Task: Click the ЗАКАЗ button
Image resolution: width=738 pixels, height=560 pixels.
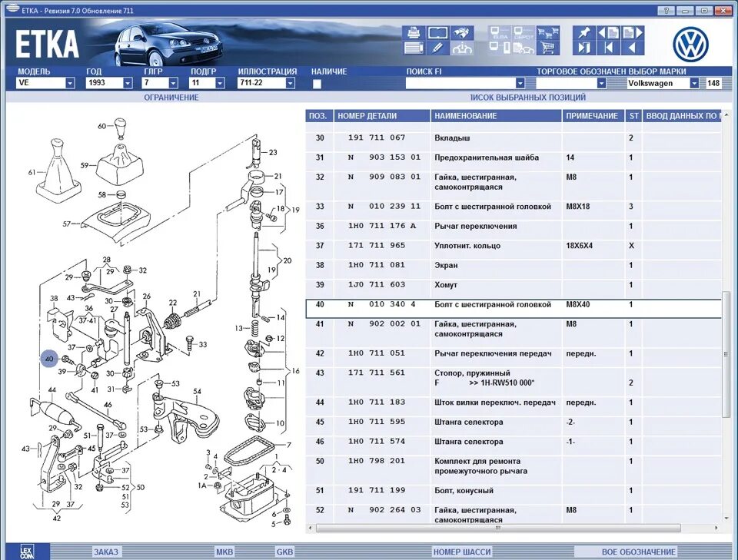Action: pos(106,552)
